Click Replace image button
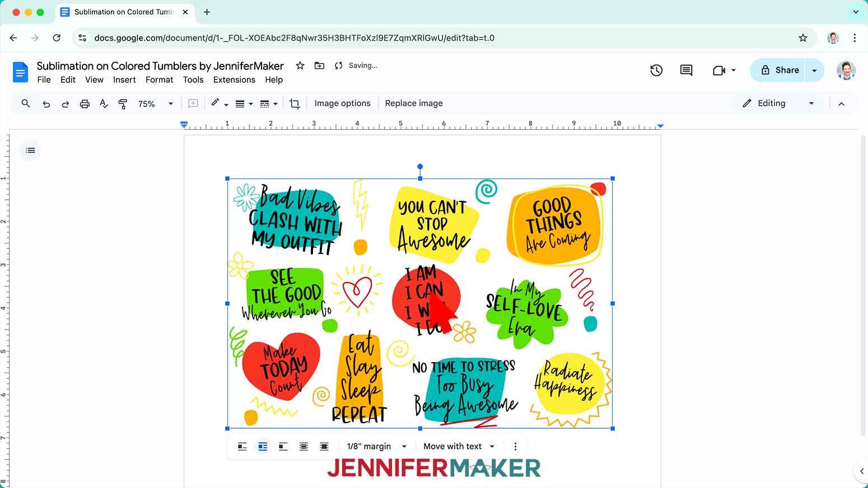Screen dimensions: 868x488 click(x=414, y=104)
